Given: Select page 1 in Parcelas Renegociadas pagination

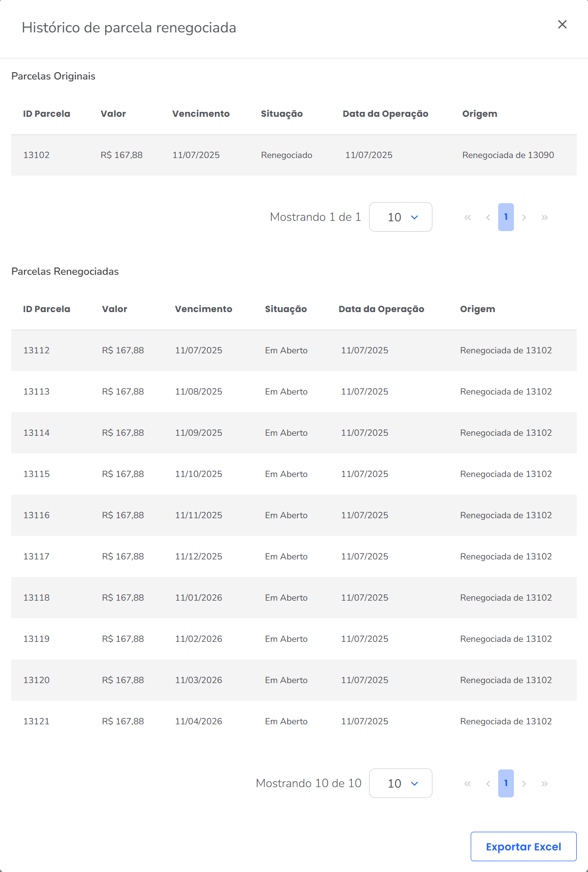Looking at the screenshot, I should pos(506,783).
